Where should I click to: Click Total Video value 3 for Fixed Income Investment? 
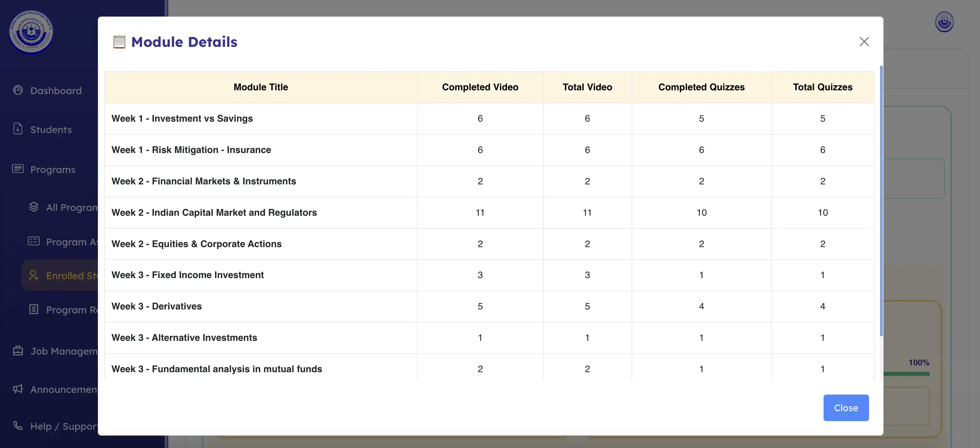[587, 275]
